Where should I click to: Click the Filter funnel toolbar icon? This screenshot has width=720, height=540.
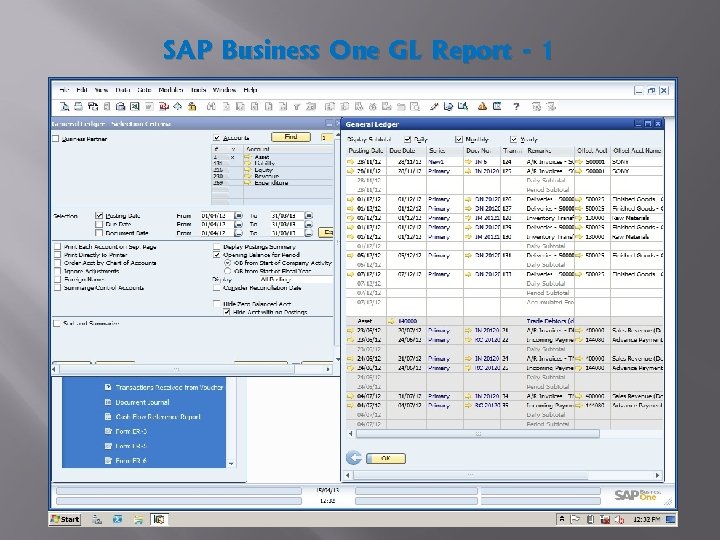[297, 107]
